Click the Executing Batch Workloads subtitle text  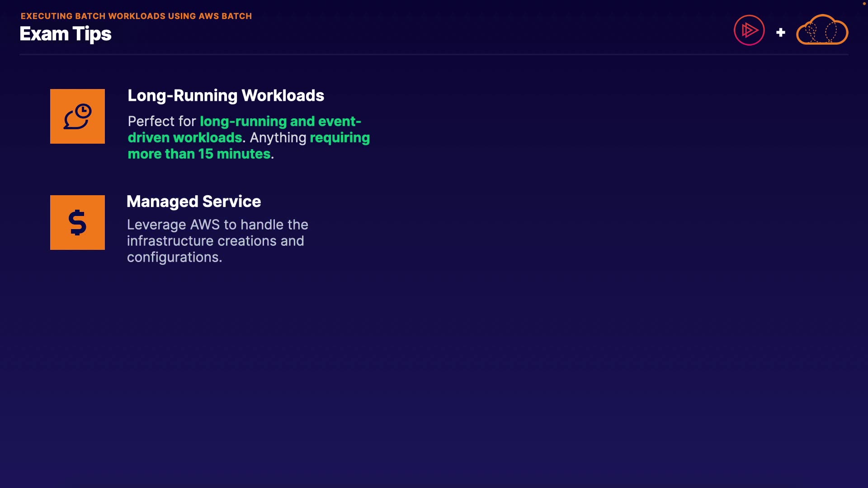[x=136, y=16]
